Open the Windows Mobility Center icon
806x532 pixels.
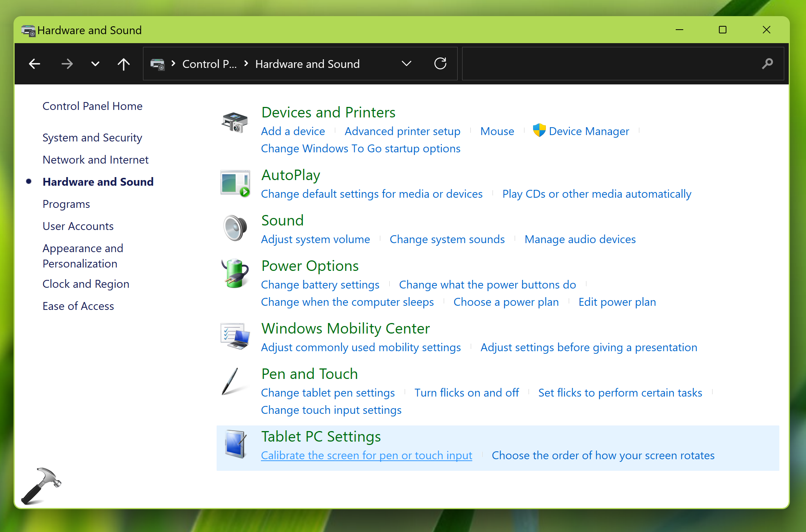tap(235, 336)
